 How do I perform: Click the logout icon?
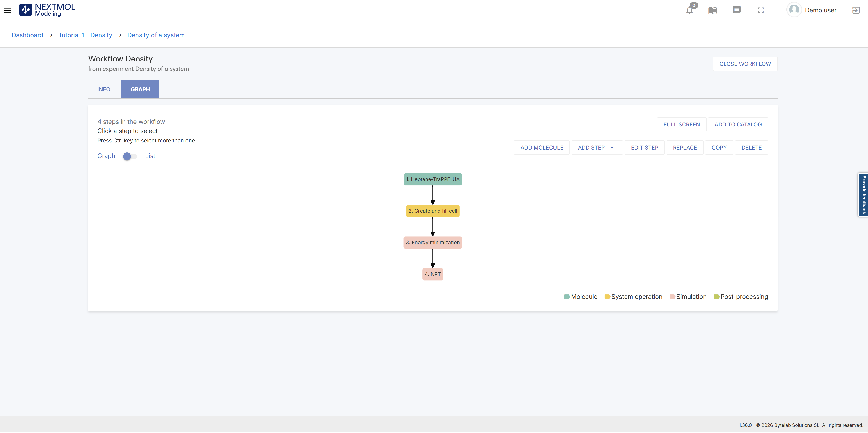(855, 11)
